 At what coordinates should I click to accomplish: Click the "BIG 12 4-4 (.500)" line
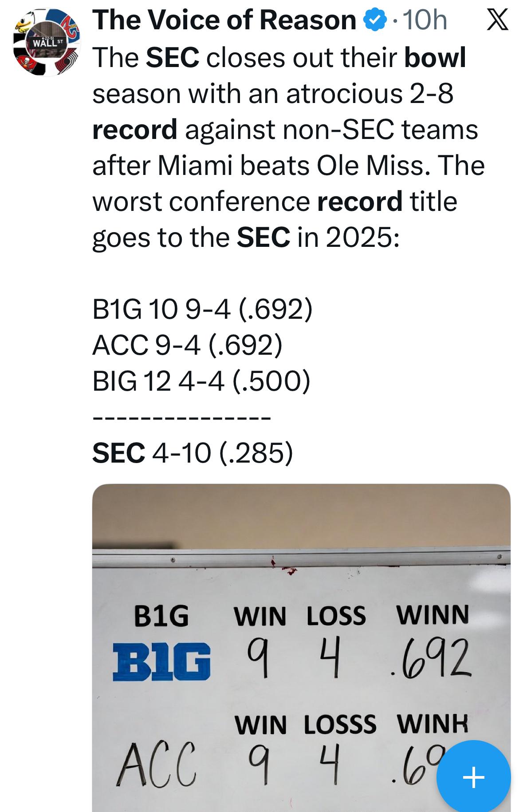[201, 381]
